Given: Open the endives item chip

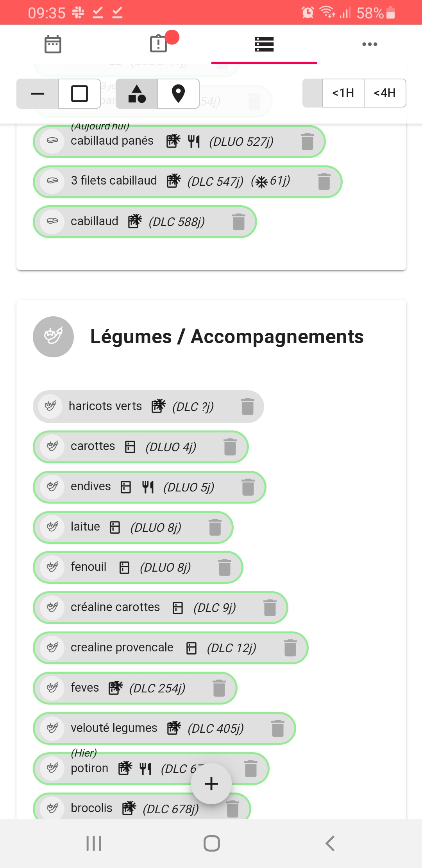Looking at the screenshot, I should coord(150,487).
